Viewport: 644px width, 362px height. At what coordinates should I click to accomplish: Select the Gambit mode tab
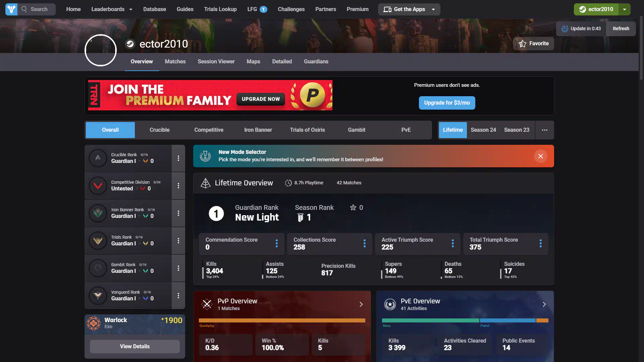[357, 130]
